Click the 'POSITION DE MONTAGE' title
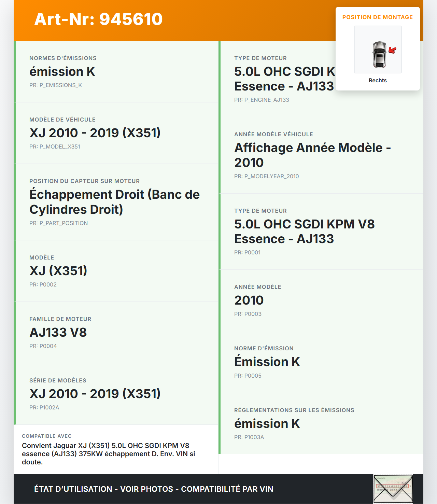This screenshot has height=504, width=437. 378,17
